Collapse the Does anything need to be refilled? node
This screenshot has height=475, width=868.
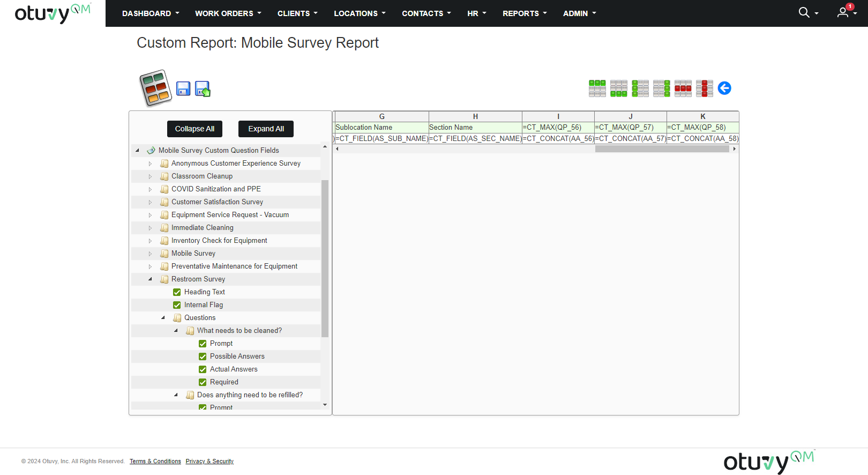coord(176,395)
